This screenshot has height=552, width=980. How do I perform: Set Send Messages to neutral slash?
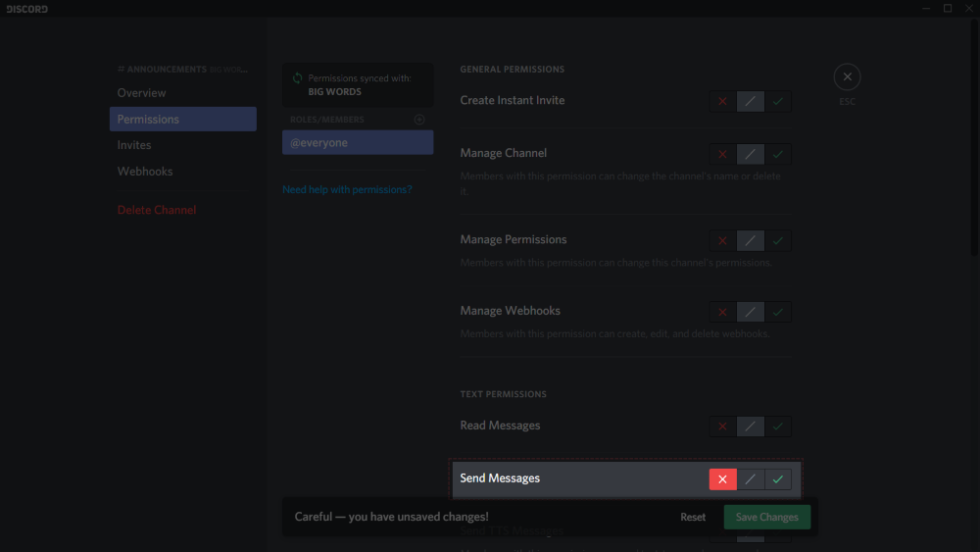coord(750,479)
